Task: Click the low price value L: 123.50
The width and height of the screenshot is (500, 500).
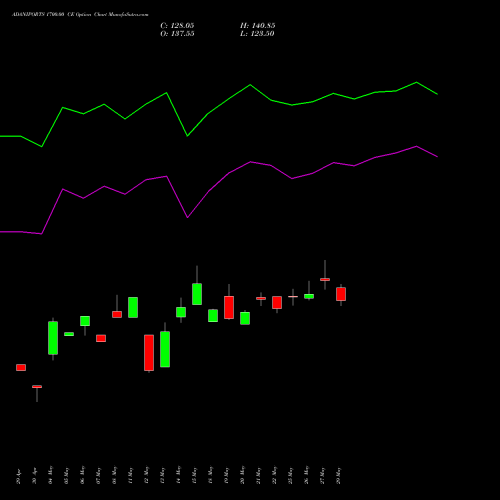Action: pyautogui.click(x=257, y=34)
